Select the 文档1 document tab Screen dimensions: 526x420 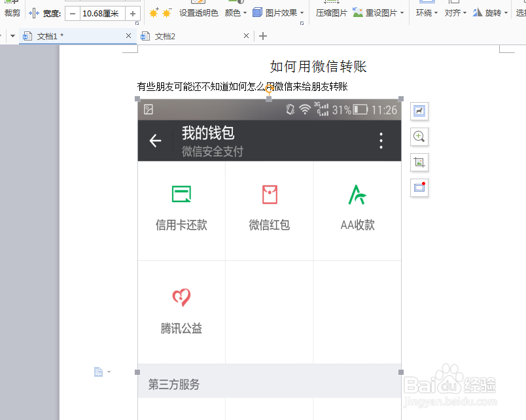pyautogui.click(x=72, y=36)
